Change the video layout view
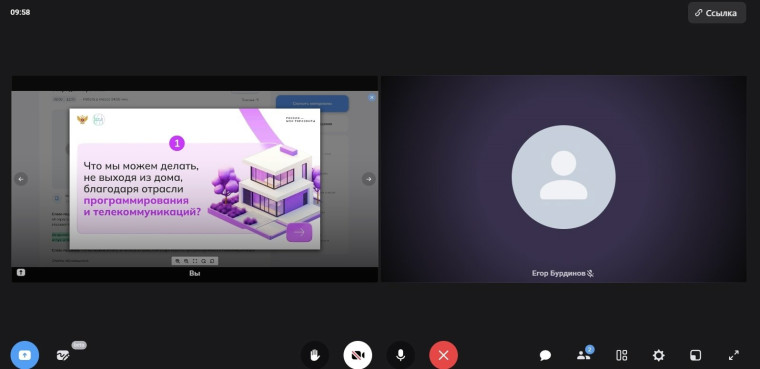The width and height of the screenshot is (760, 369). click(621, 355)
